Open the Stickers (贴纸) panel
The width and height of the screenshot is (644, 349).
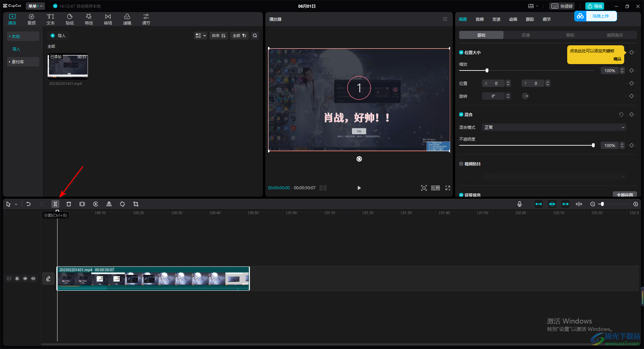pyautogui.click(x=70, y=19)
